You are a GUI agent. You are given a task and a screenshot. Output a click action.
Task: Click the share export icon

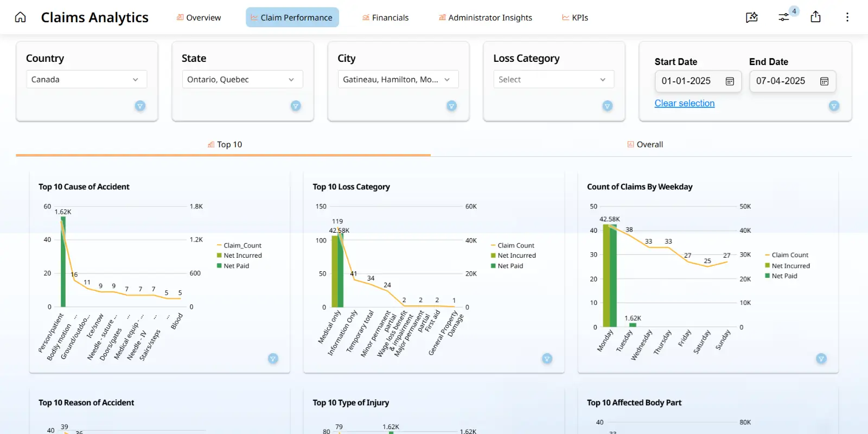[815, 17]
